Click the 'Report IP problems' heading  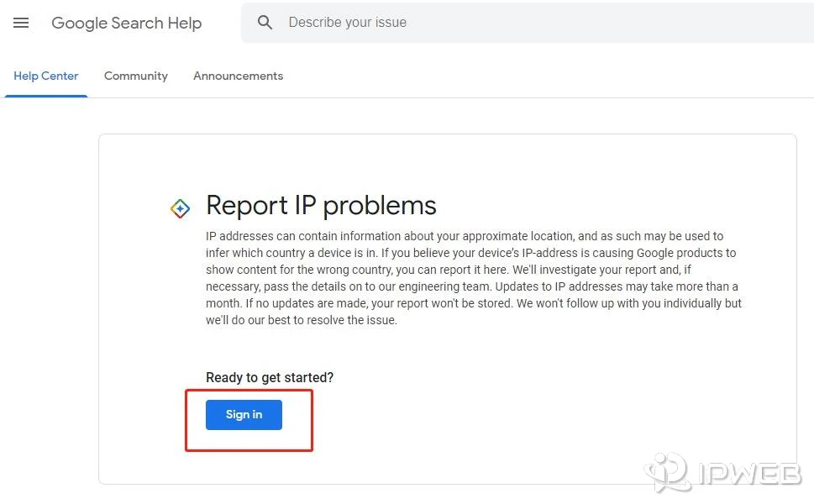(321, 206)
